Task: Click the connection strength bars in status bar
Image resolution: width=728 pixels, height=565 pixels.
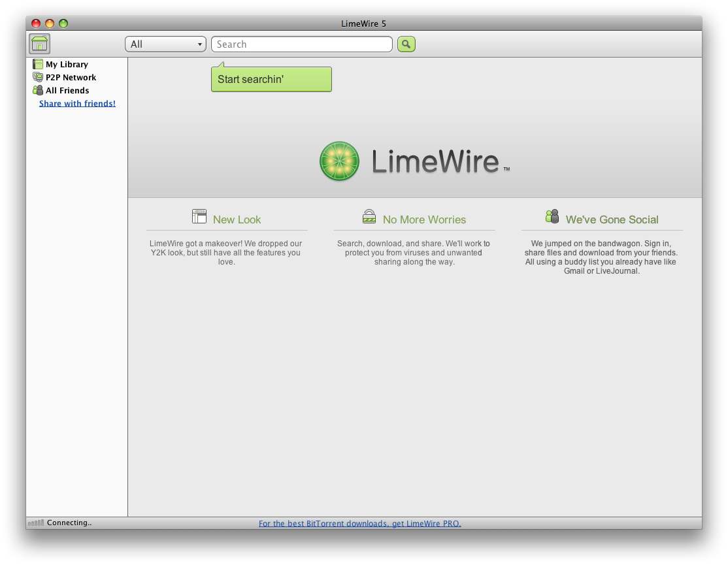Action: tap(36, 523)
